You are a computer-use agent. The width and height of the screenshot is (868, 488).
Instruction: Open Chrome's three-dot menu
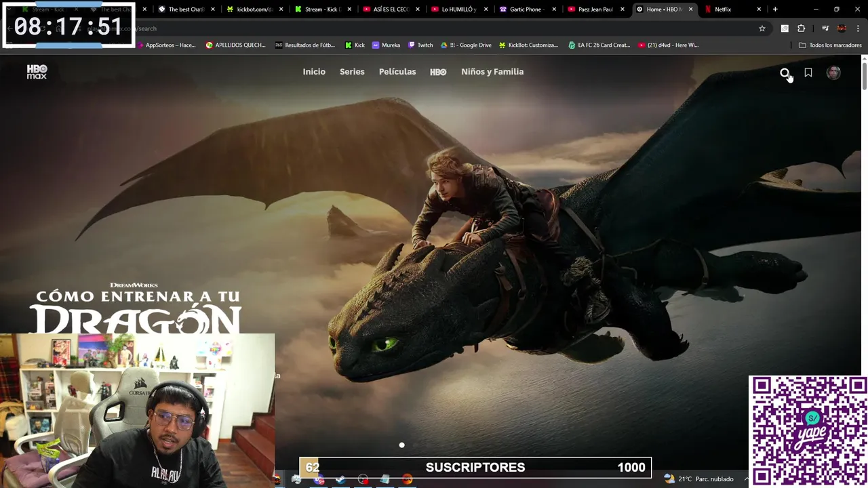coord(858,28)
